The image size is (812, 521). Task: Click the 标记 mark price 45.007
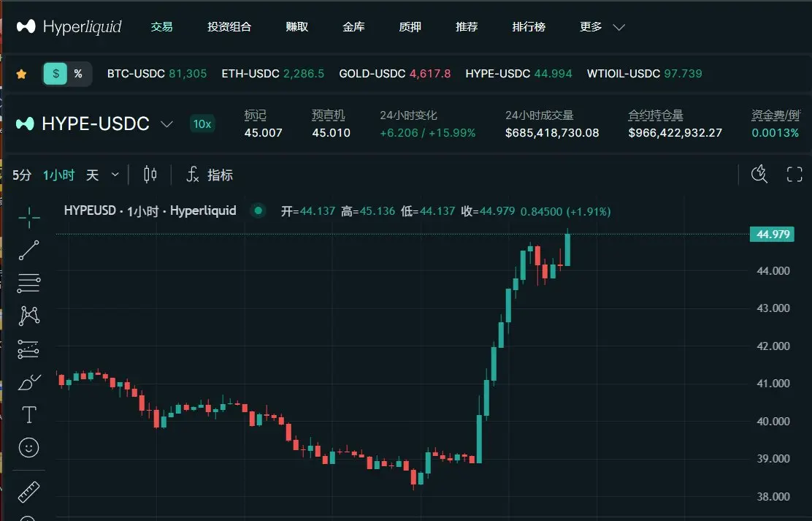[263, 133]
